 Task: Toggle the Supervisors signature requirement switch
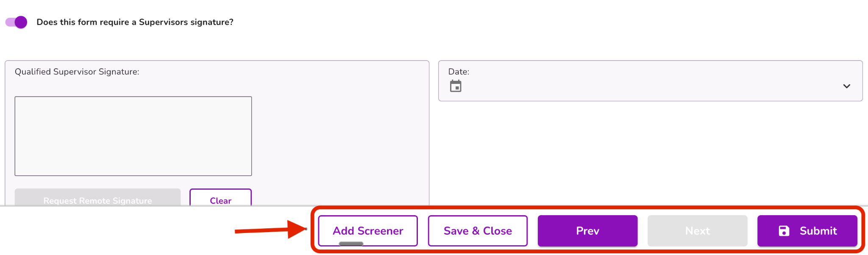pos(17,22)
